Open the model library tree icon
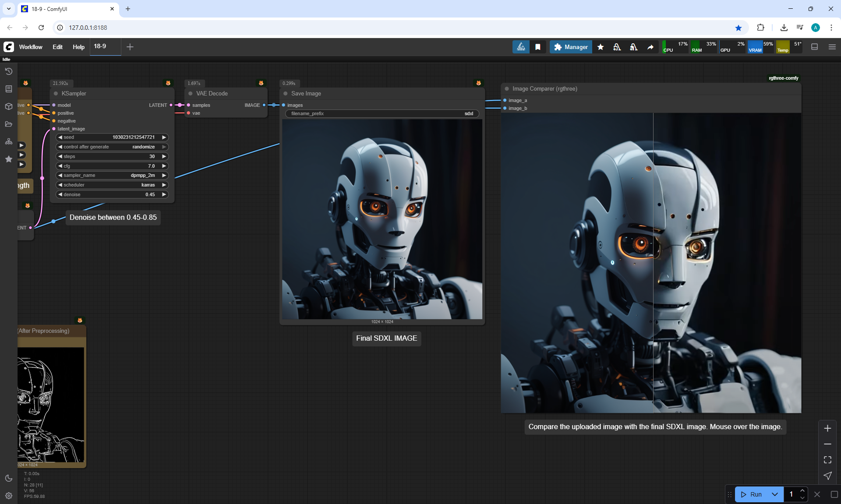Viewport: 841px width, 504px height. (x=8, y=141)
